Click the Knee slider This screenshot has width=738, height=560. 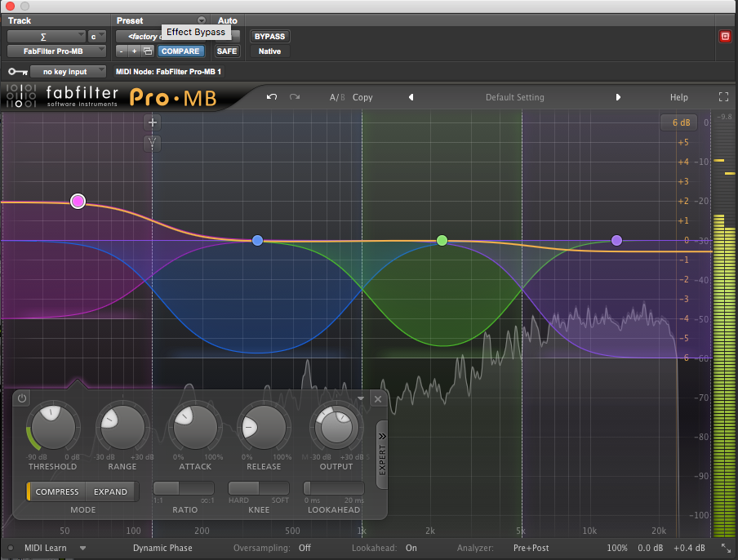259,488
